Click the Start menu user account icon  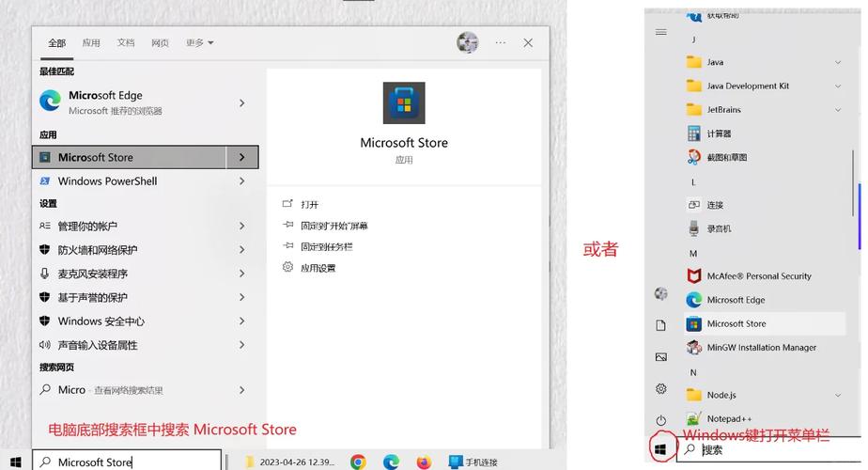click(661, 293)
